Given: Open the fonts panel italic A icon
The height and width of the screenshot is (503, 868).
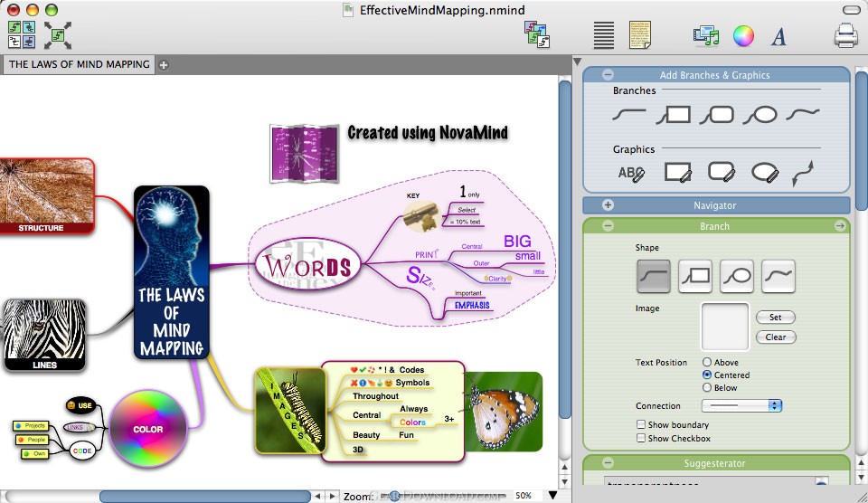Looking at the screenshot, I should point(778,36).
